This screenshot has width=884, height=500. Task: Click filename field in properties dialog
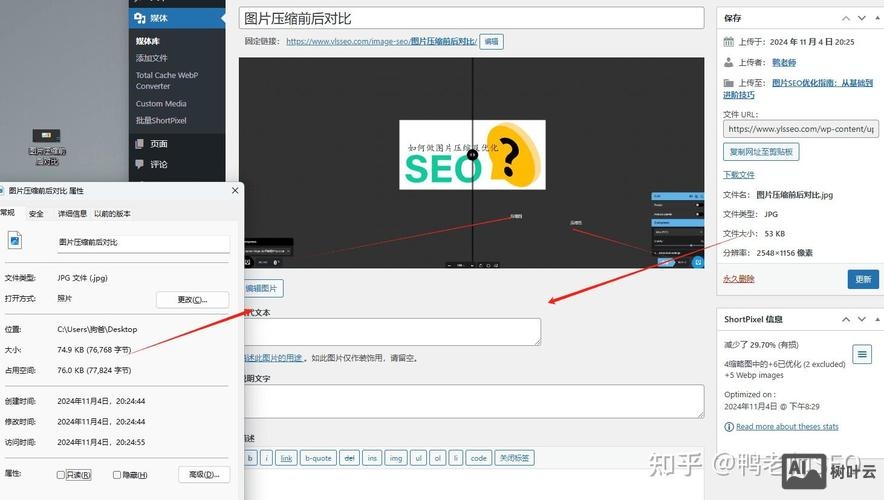click(143, 242)
